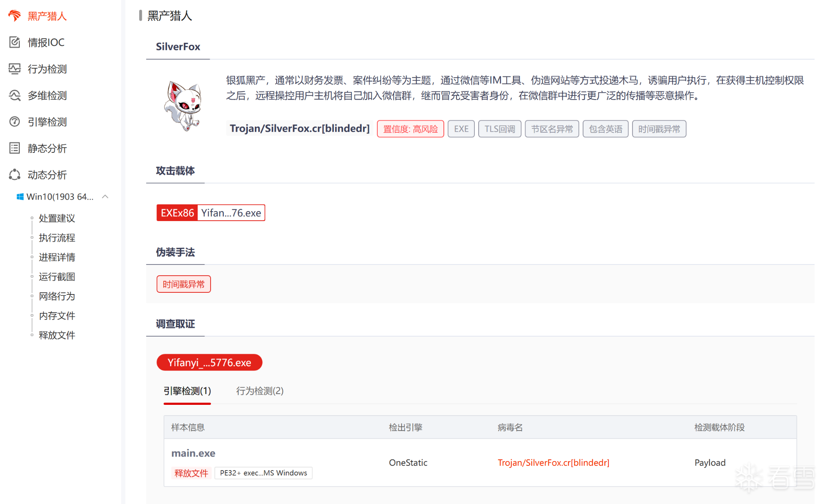
Task: Open 引擎检测 sidebar icon
Action: [15, 122]
